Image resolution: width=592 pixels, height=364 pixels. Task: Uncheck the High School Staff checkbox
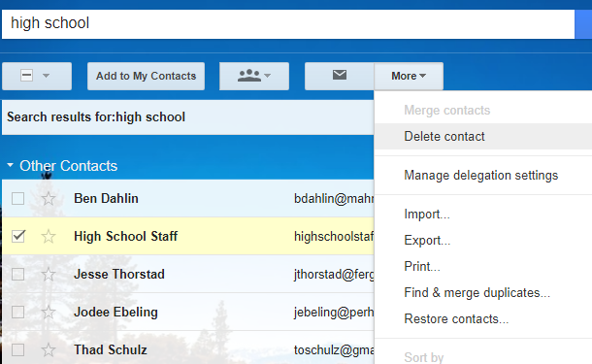pos(18,237)
